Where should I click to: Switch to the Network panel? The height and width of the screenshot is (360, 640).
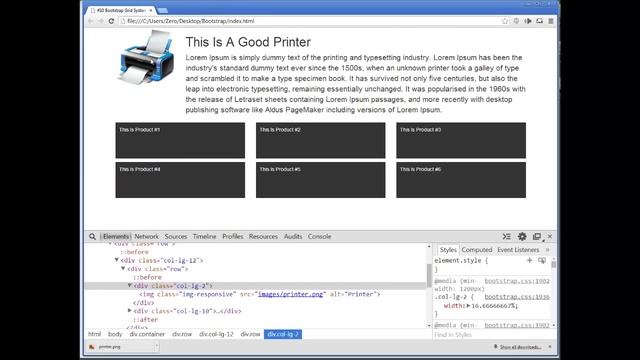(147, 236)
